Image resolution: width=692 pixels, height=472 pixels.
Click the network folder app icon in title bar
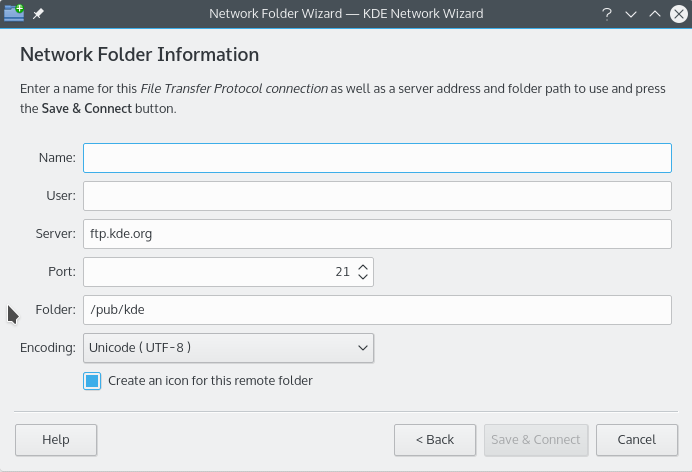tap(14, 14)
